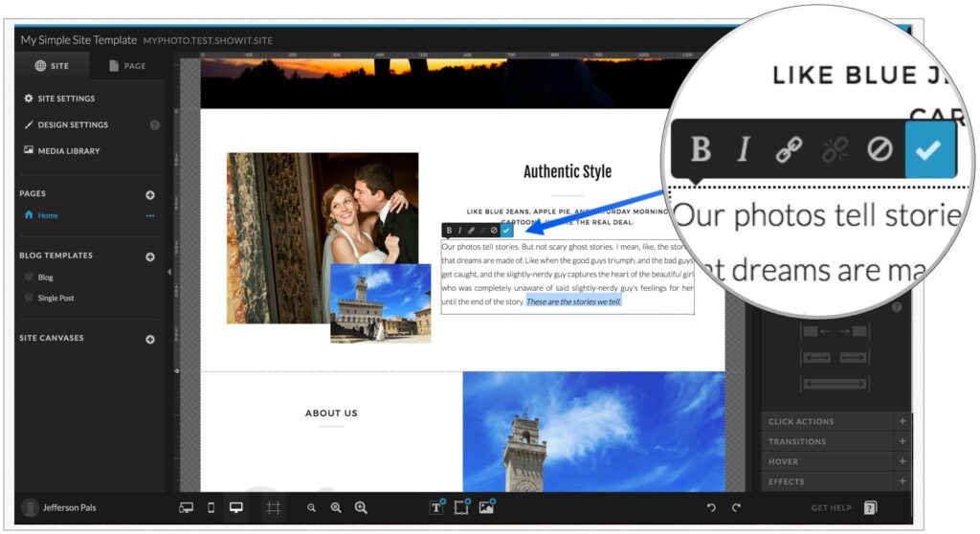The height and width of the screenshot is (534, 980).
Task: Reset the zoom to fit
Action: point(336,508)
